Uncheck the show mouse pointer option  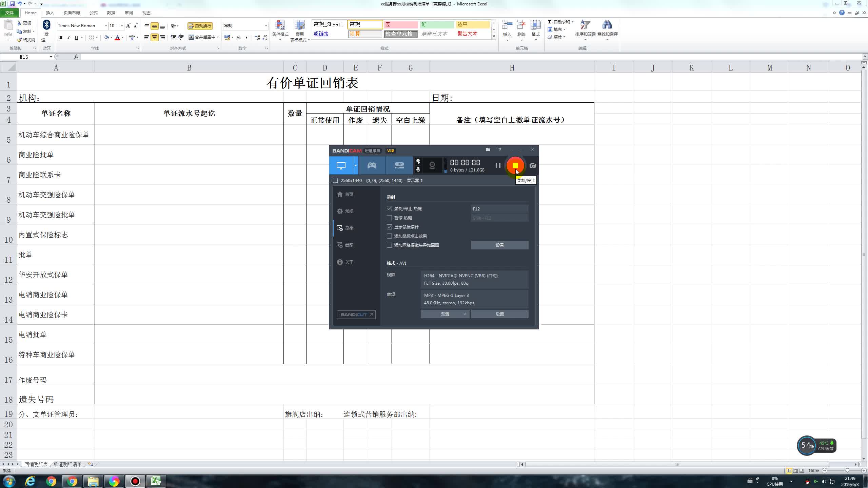[x=389, y=227]
